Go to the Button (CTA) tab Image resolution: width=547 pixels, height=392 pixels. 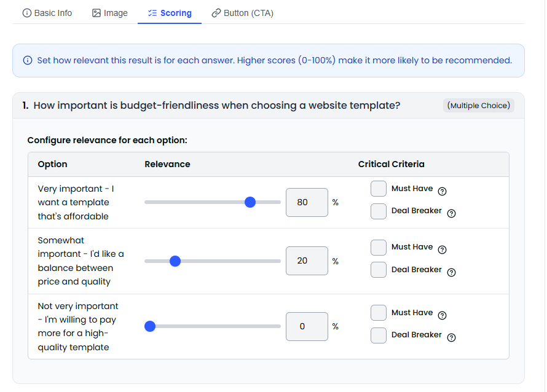242,13
